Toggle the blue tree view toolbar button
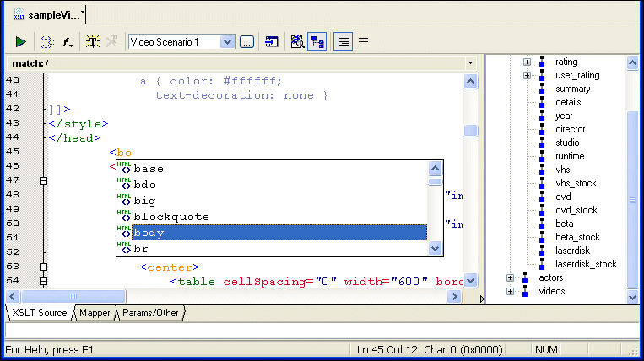This screenshot has height=361, width=644. coord(317,41)
